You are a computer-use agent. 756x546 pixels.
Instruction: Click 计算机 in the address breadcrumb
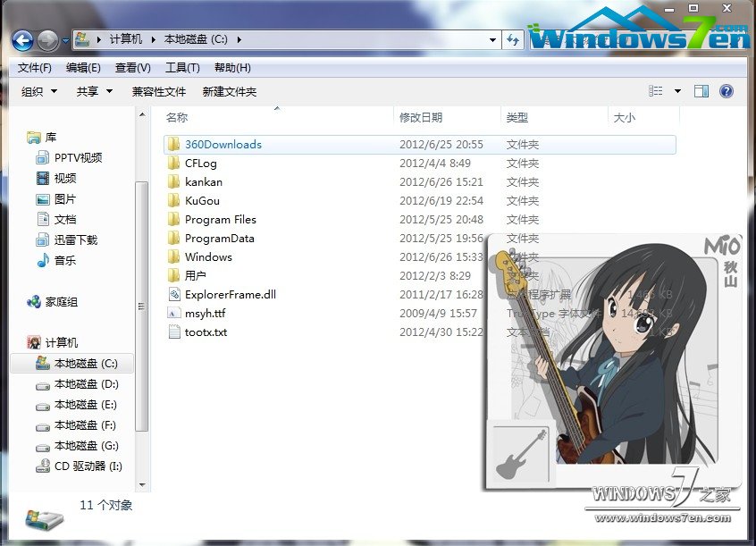[126, 39]
